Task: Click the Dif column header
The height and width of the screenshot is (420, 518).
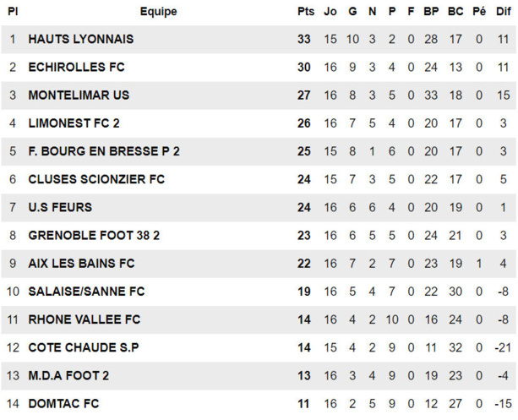Action: 503,11
